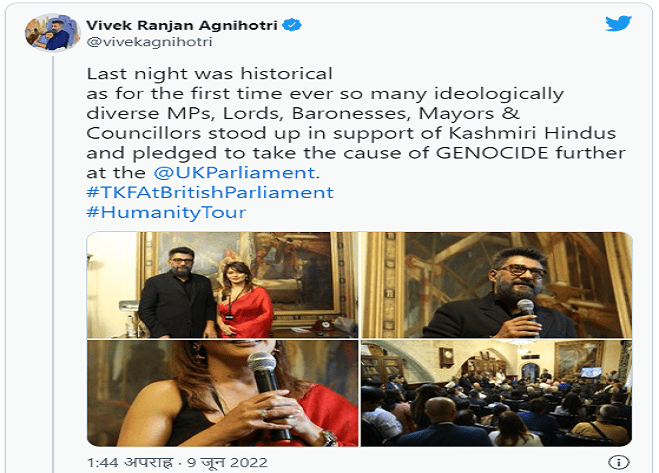Image resolution: width=659 pixels, height=473 pixels.
Task: Click the word GENOCIDE in the tweet
Action: pyautogui.click(x=492, y=153)
